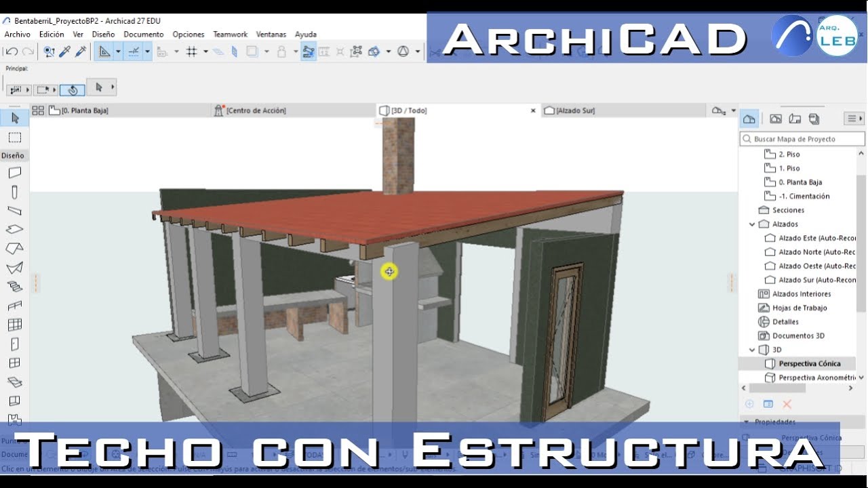
Task: Click the red delete X in Navigator
Action: click(787, 404)
